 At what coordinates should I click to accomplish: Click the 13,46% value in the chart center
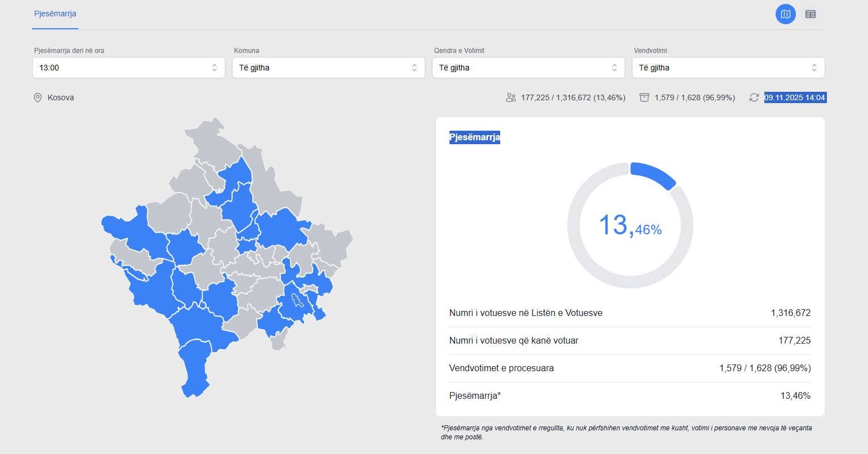(x=630, y=225)
